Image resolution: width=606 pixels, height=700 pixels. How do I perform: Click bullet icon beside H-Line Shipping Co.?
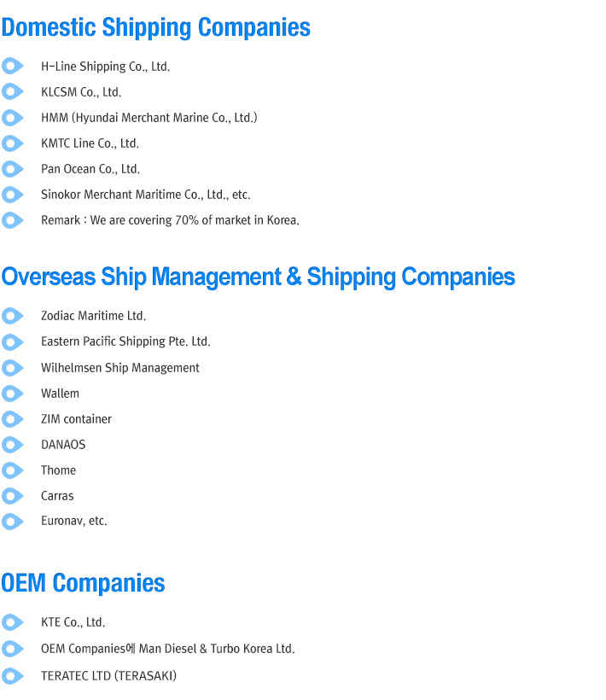13,66
